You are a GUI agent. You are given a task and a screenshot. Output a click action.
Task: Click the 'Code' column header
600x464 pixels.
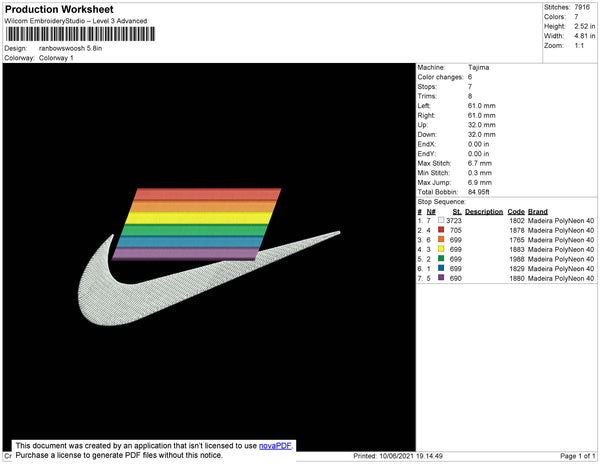pyautogui.click(x=516, y=212)
